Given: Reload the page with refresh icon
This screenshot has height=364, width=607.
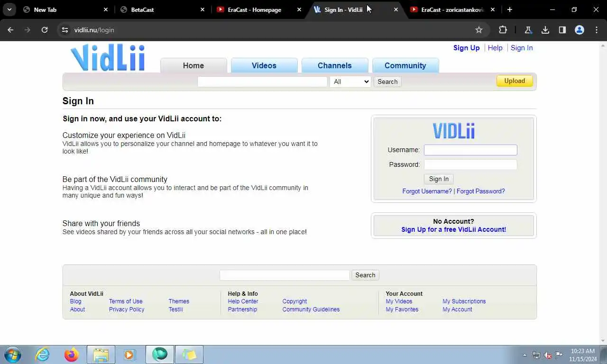Looking at the screenshot, I should (45, 30).
